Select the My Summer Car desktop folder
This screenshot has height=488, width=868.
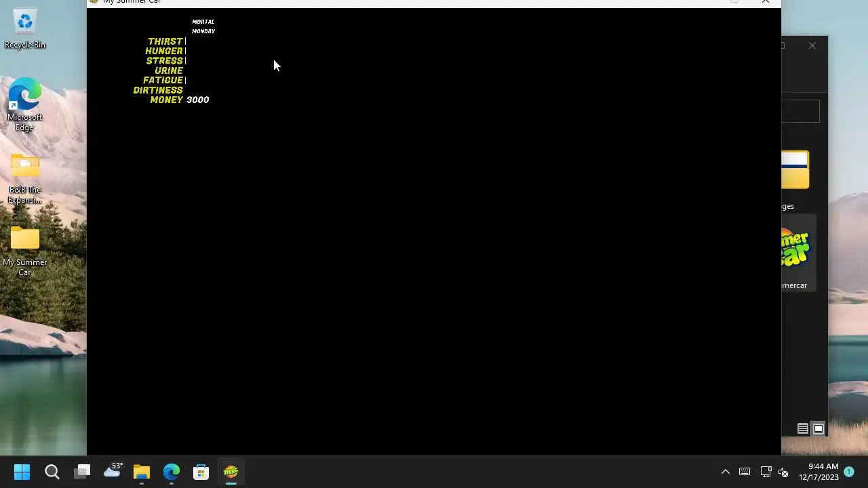pyautogui.click(x=25, y=251)
